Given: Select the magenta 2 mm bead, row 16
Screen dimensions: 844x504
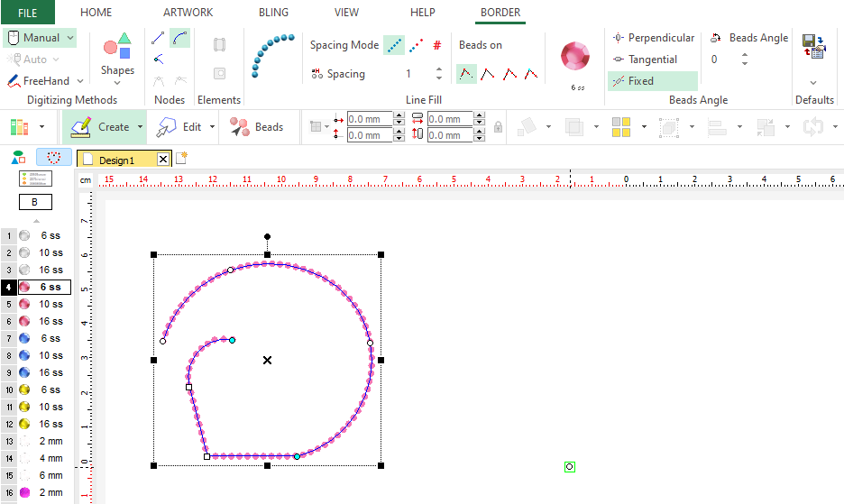Looking at the screenshot, I should click(37, 492).
